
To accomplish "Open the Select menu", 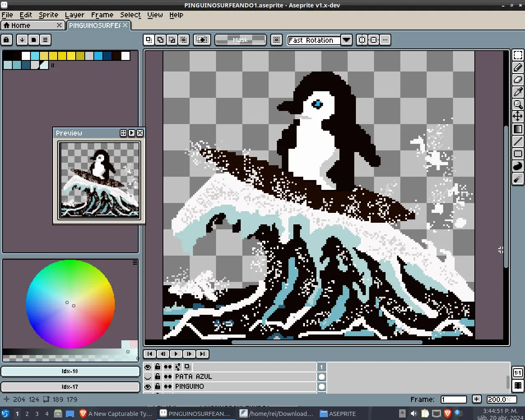I will 130,15.
